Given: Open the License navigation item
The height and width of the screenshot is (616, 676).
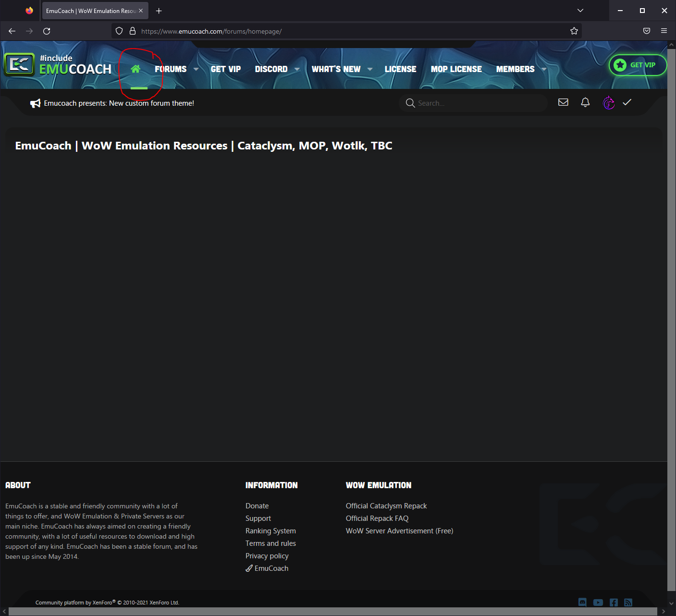Looking at the screenshot, I should [400, 69].
